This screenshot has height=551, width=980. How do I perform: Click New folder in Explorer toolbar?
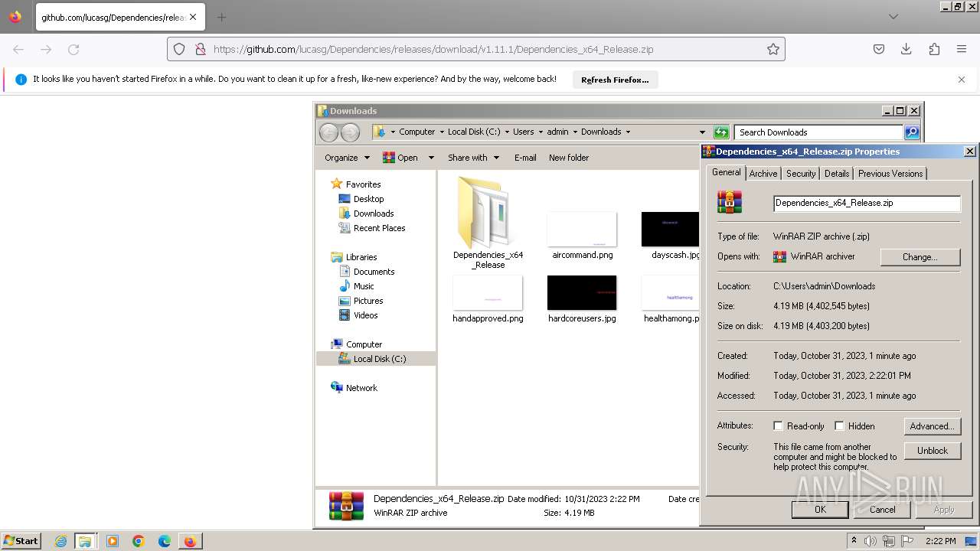569,158
